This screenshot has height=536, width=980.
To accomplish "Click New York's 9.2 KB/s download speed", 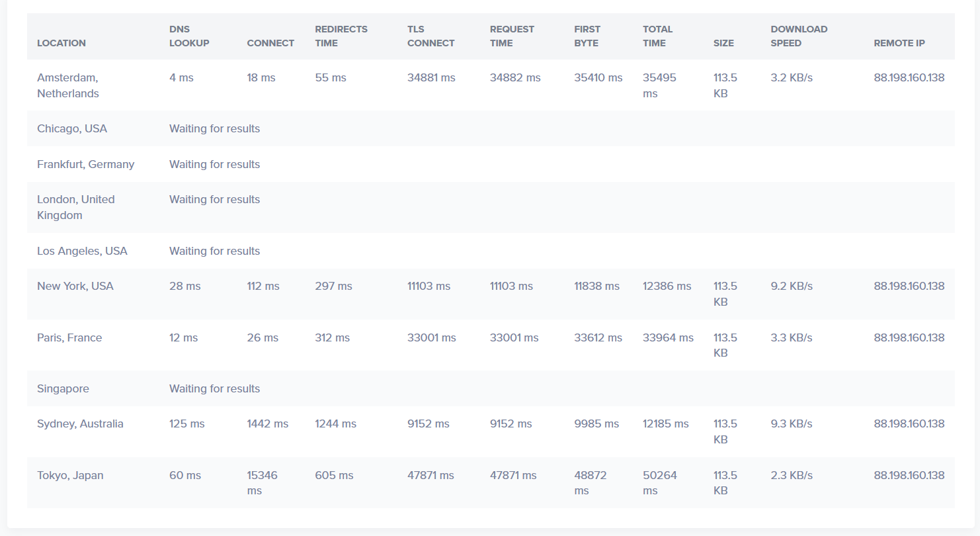I will 792,286.
